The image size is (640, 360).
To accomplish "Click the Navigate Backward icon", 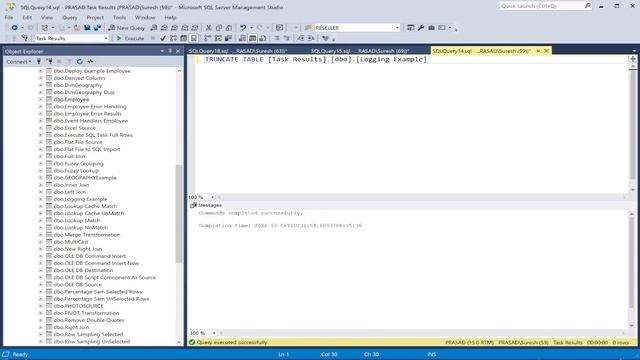I will [14, 28].
